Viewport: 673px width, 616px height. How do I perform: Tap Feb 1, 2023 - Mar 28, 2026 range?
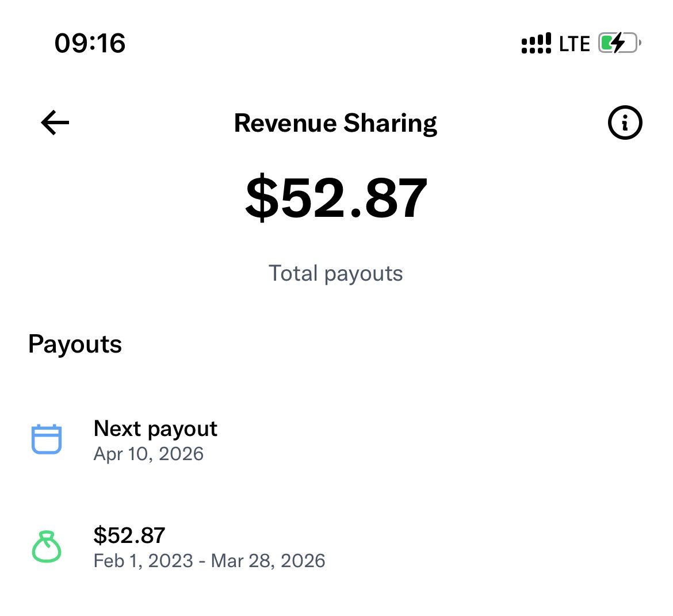click(209, 561)
